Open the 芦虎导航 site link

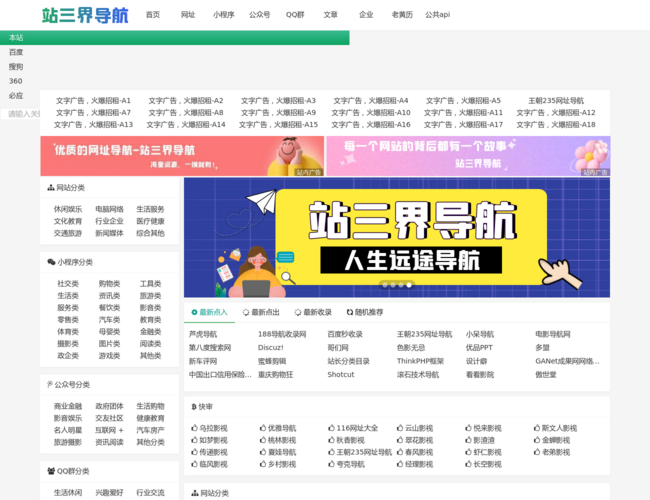(x=203, y=334)
